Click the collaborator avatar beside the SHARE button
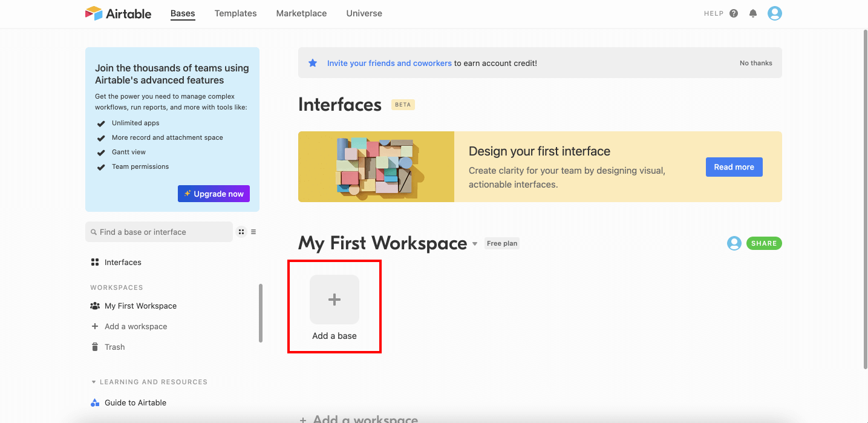 pos(734,243)
